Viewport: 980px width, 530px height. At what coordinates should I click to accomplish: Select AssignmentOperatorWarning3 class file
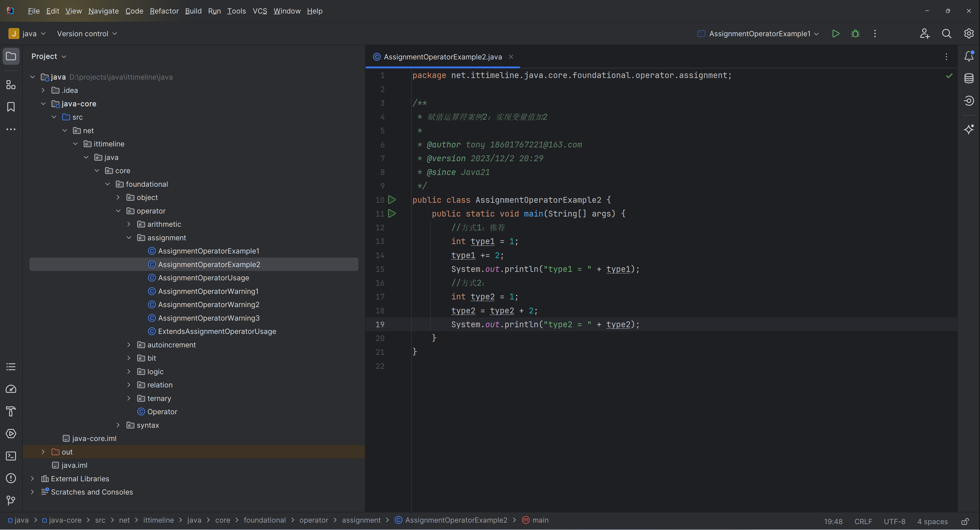tap(208, 318)
